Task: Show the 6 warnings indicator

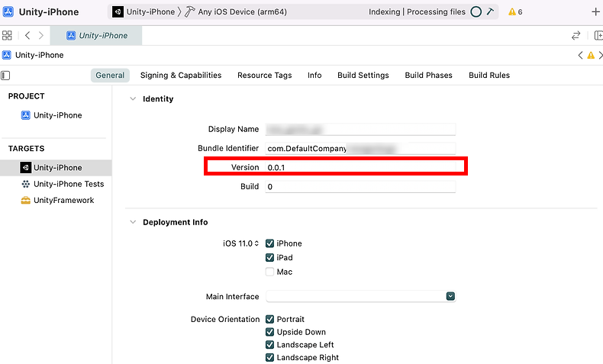Action: click(x=515, y=12)
